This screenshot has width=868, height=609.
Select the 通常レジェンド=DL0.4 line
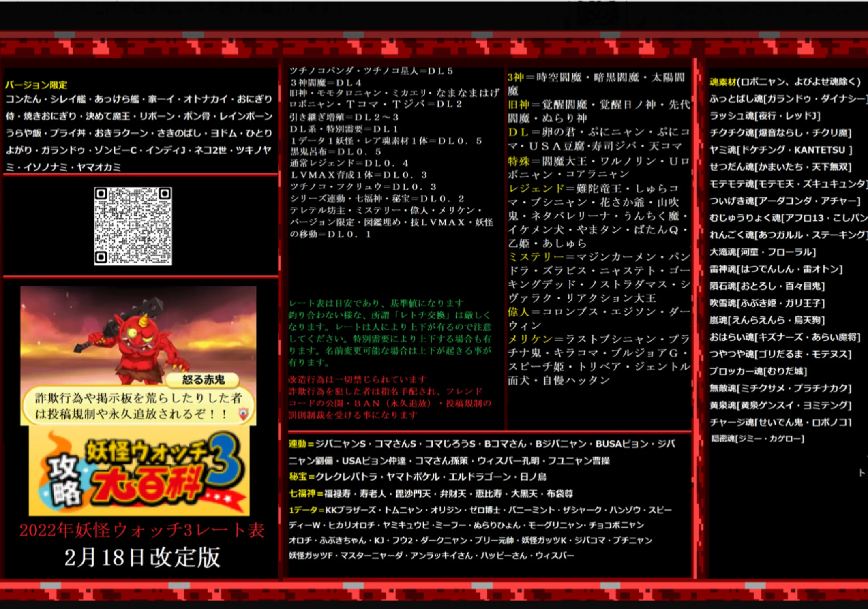tap(349, 163)
